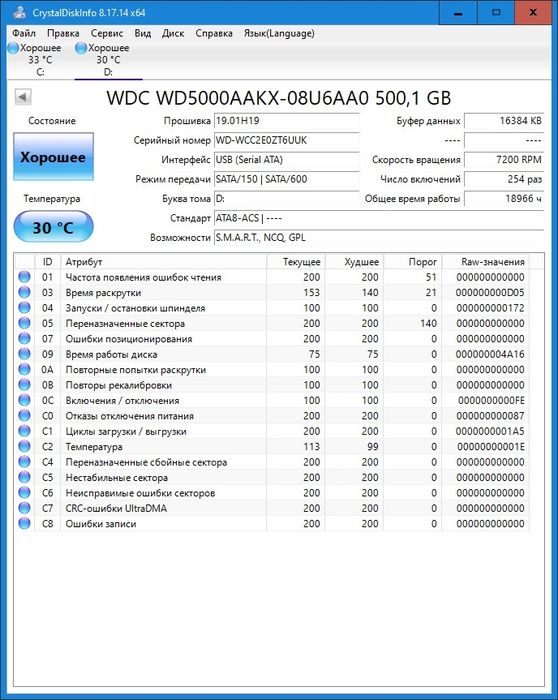Click status orb for attribute C0
Screen dimensions: 558x700
25,416
